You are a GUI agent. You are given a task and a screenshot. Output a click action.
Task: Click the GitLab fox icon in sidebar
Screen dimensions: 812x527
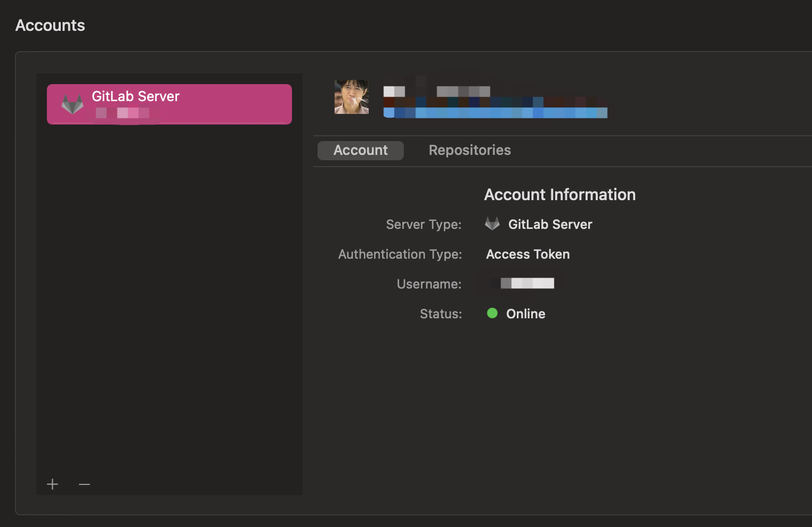(72, 104)
